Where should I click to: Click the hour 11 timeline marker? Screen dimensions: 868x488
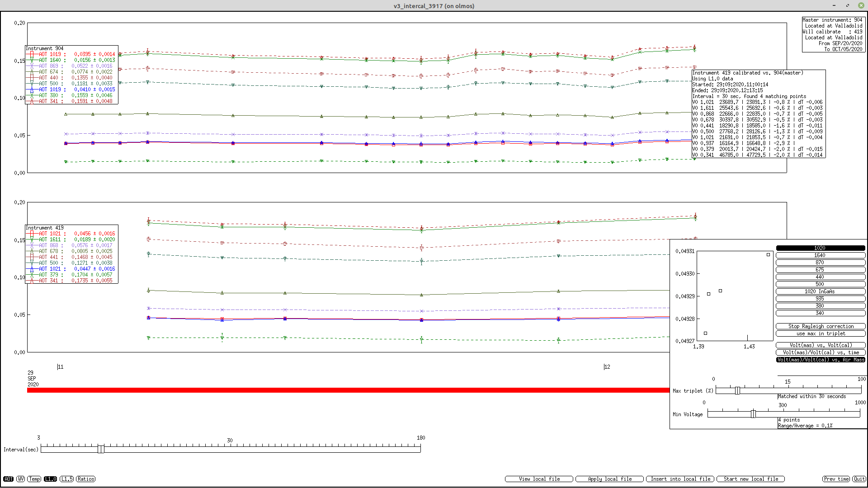(x=61, y=367)
